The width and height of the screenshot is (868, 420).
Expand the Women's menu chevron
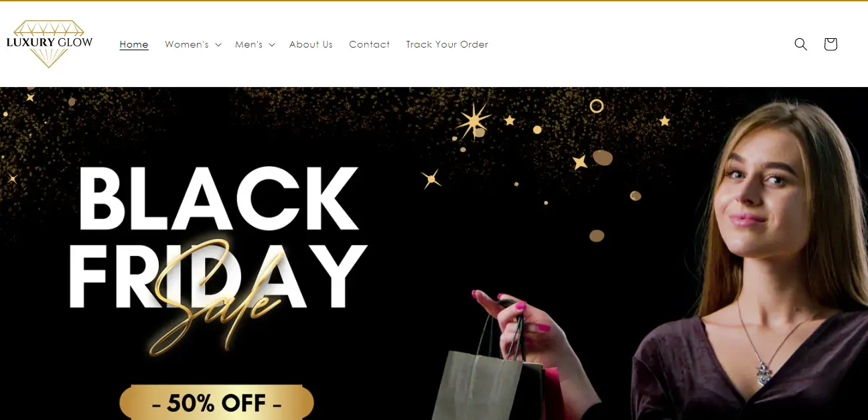(218, 45)
